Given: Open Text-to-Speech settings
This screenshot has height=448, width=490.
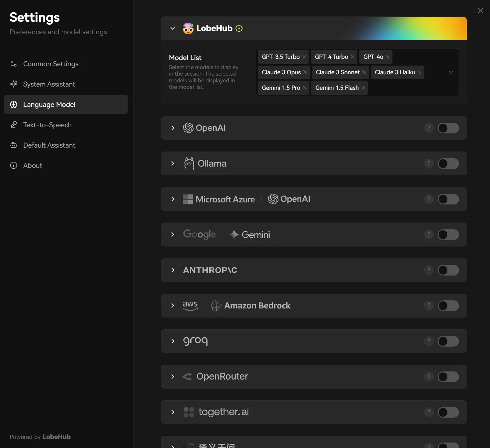Looking at the screenshot, I should (66, 125).
